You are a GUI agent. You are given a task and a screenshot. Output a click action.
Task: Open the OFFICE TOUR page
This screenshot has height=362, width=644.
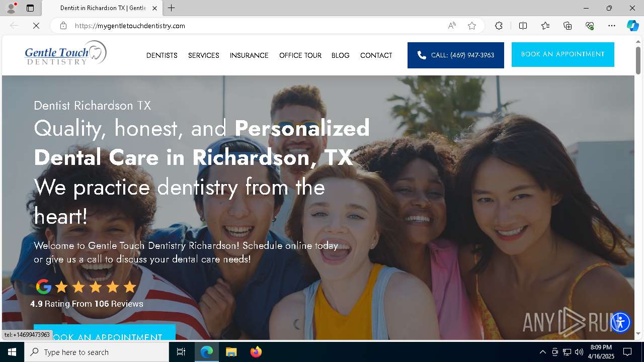[x=300, y=55]
